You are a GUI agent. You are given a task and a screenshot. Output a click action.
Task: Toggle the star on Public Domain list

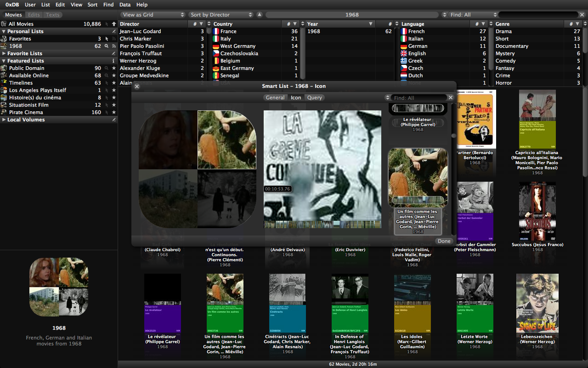(x=114, y=68)
